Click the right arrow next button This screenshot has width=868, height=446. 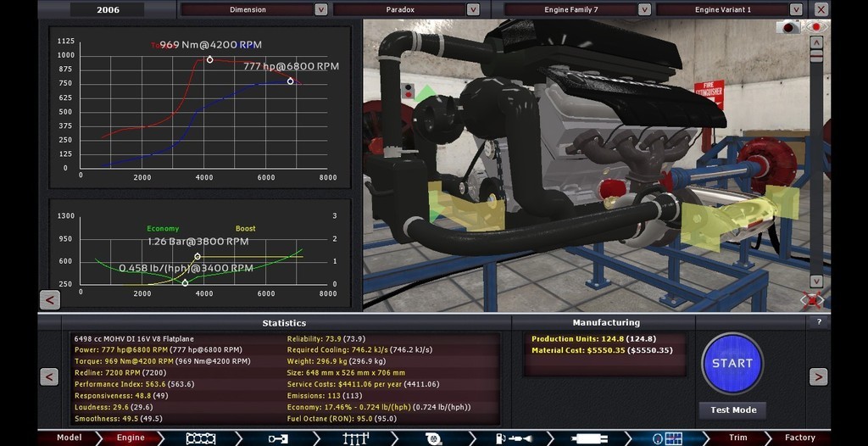coord(818,376)
